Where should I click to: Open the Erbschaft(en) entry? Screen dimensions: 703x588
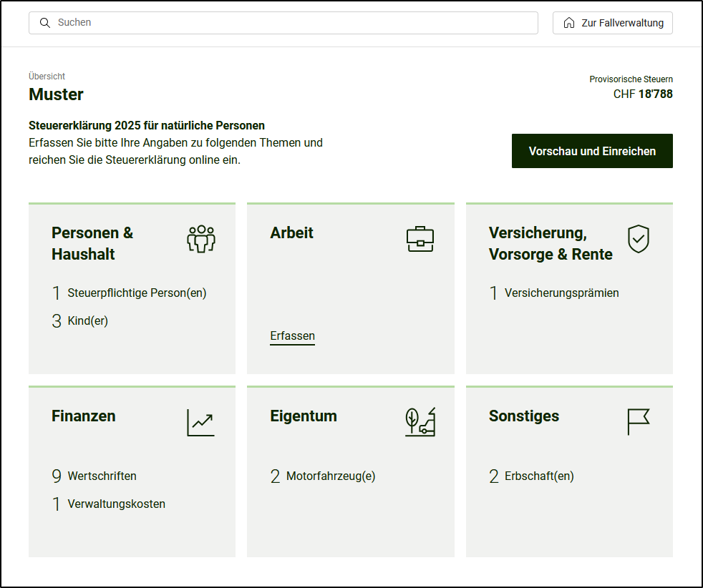click(538, 476)
